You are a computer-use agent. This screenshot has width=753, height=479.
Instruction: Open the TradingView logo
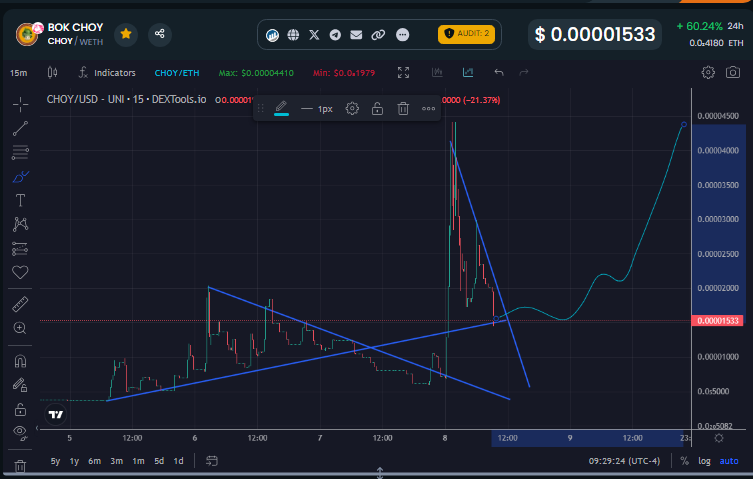[x=56, y=415]
